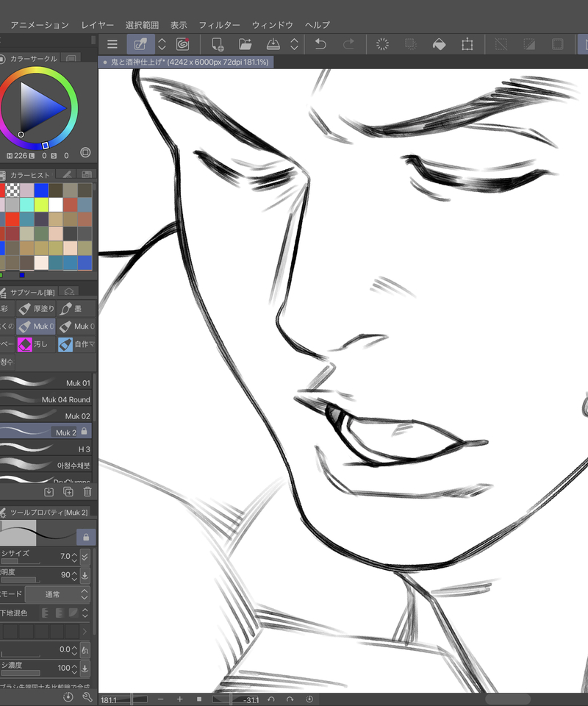Select the 墨 brush group
The height and width of the screenshot is (706, 588).
[x=76, y=308]
